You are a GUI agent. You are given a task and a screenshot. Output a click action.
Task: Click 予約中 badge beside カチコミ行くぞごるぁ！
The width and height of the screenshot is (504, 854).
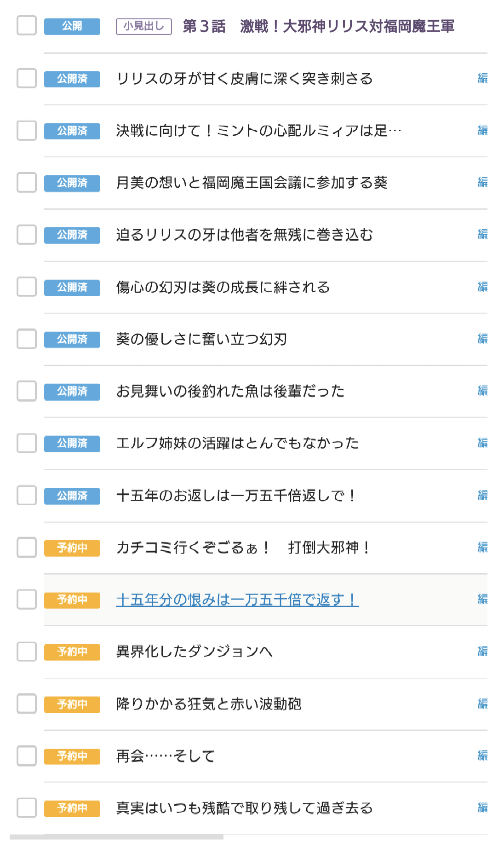72,548
